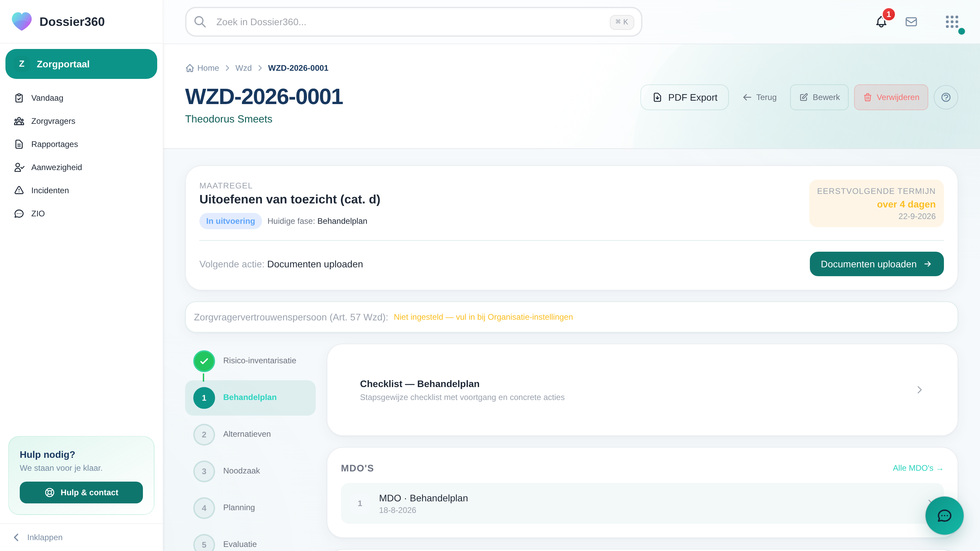Open the floating chat bubble
Image resolution: width=980 pixels, height=551 pixels.
944,516
